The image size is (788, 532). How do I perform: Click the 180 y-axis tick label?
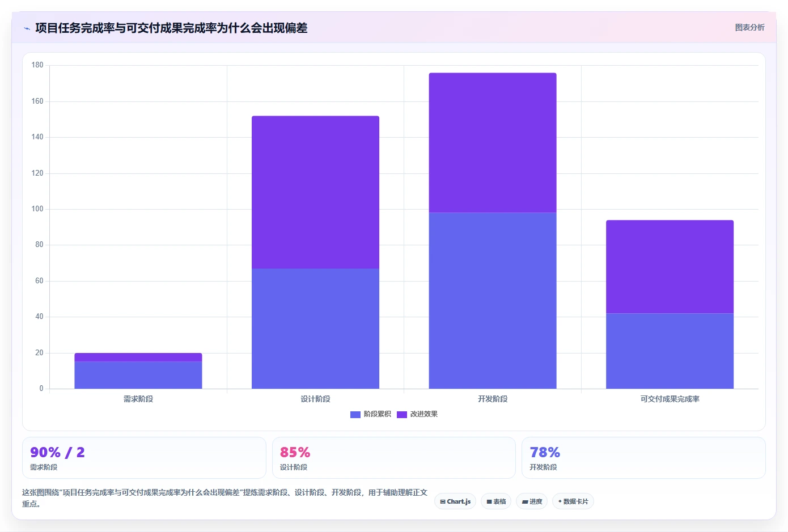point(37,65)
